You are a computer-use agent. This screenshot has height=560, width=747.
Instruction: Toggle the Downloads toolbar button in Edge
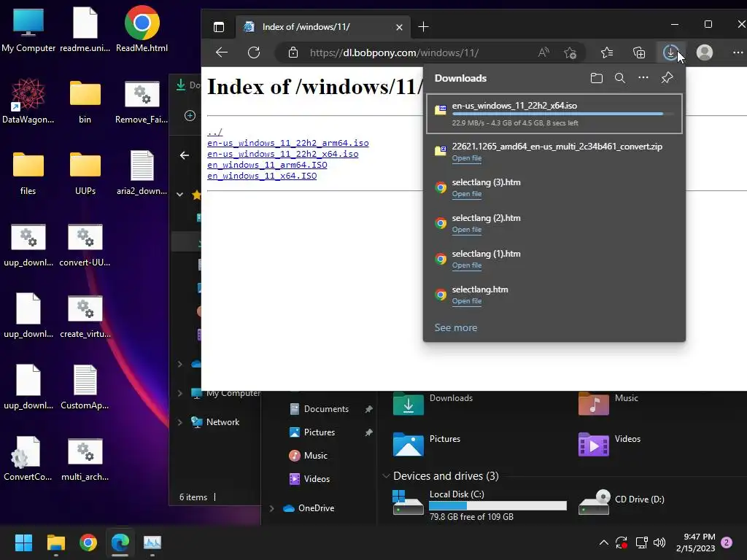click(671, 52)
